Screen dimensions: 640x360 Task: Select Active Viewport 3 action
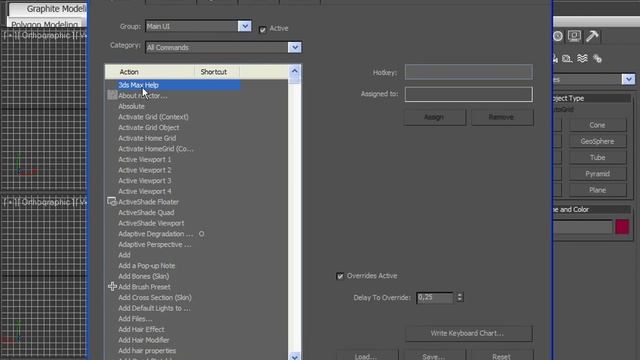(x=145, y=180)
